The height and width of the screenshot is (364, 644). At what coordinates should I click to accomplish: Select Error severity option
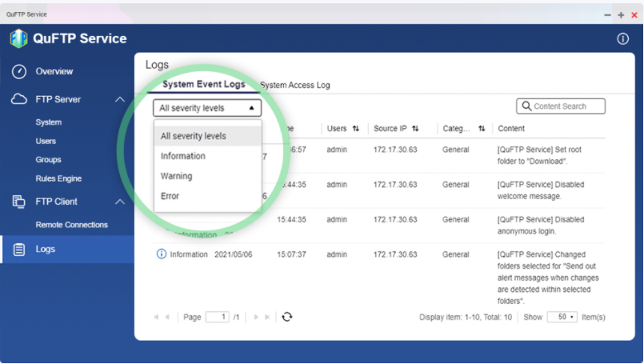[x=207, y=196]
